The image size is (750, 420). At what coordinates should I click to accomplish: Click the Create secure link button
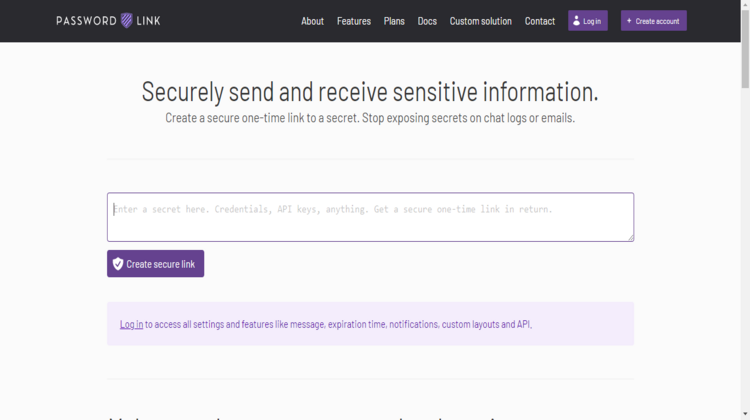(x=155, y=264)
